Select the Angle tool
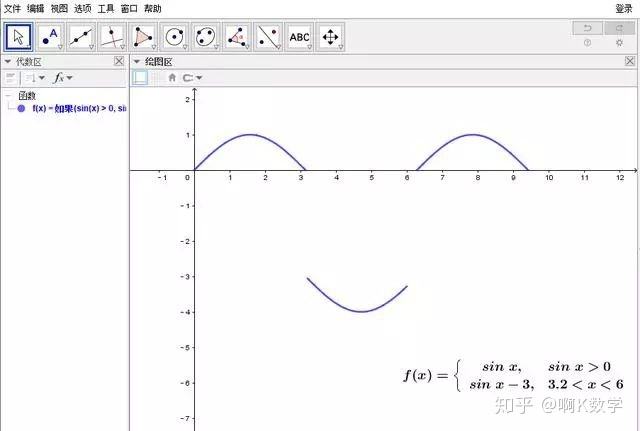This screenshot has width=640, height=431. [237, 37]
